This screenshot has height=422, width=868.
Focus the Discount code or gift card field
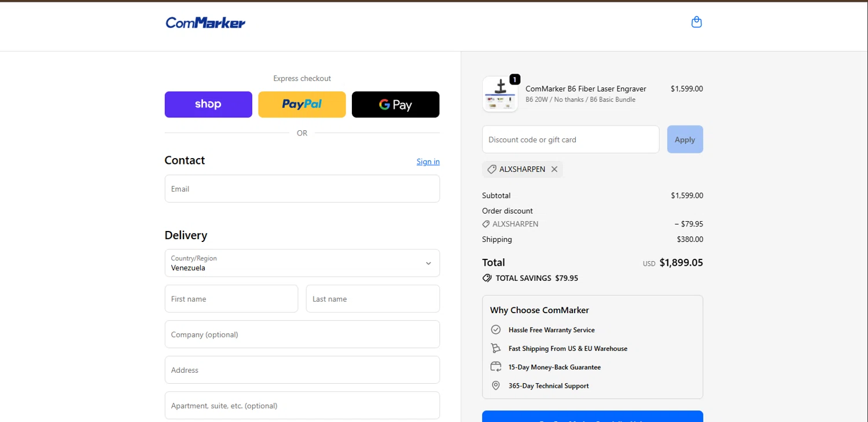coord(571,140)
